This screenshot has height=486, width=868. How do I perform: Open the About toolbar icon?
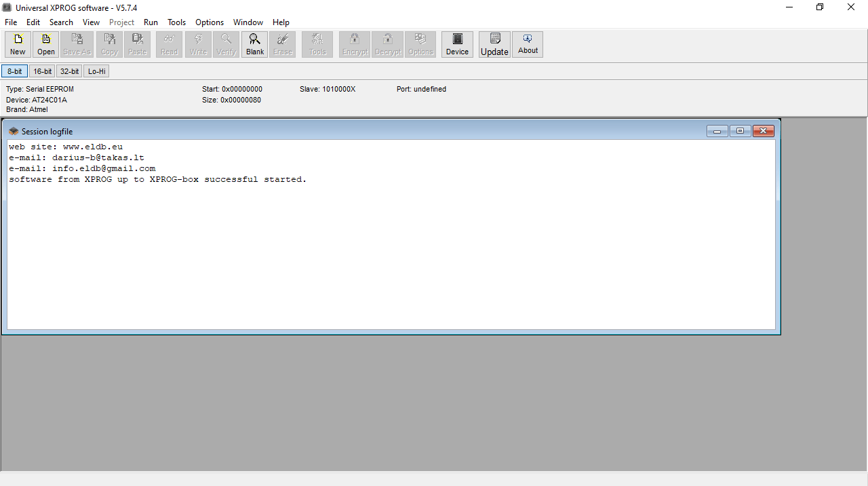(x=528, y=44)
